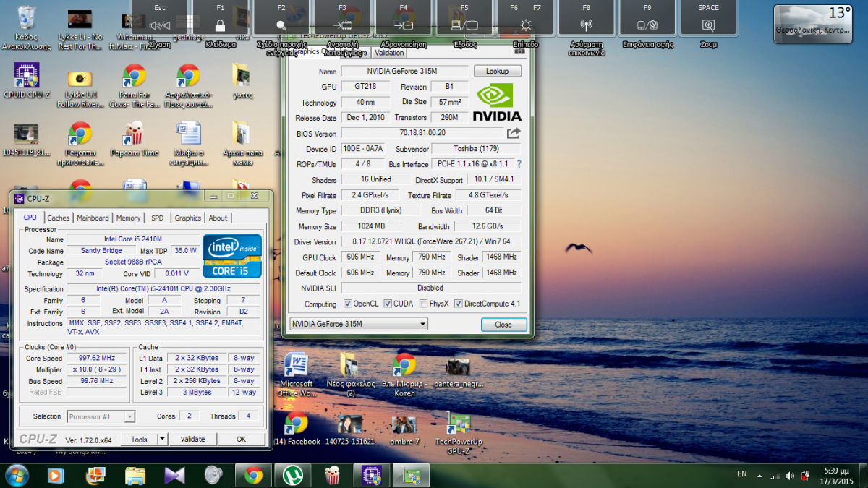Image resolution: width=868 pixels, height=488 pixels.
Task: Open Visual Studio from the taskbar
Action: click(174, 475)
